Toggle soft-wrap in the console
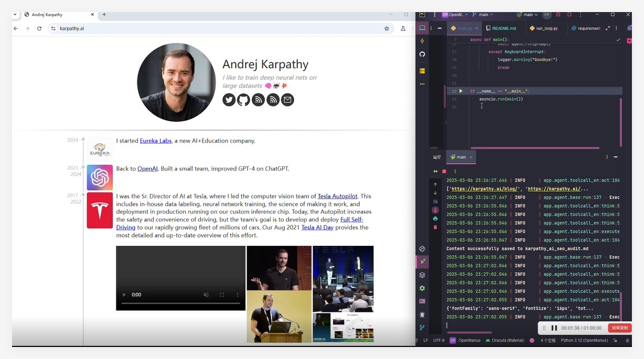The image size is (644, 359). [x=435, y=201]
